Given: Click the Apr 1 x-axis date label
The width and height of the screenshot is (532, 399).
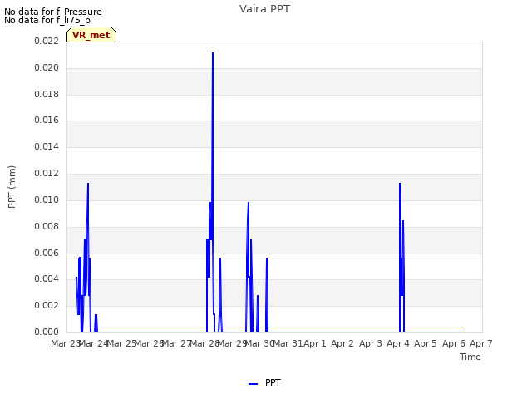Looking at the screenshot, I should coord(315,343).
